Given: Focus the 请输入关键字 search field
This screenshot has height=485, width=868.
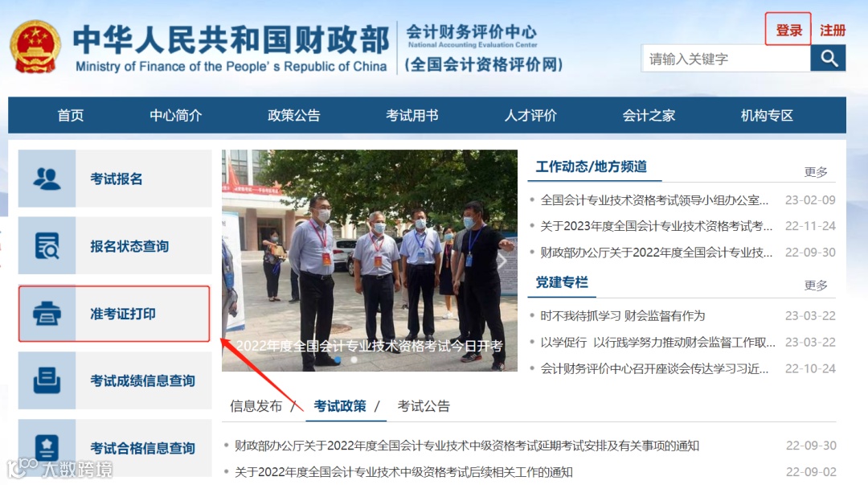Looking at the screenshot, I should click(726, 58).
